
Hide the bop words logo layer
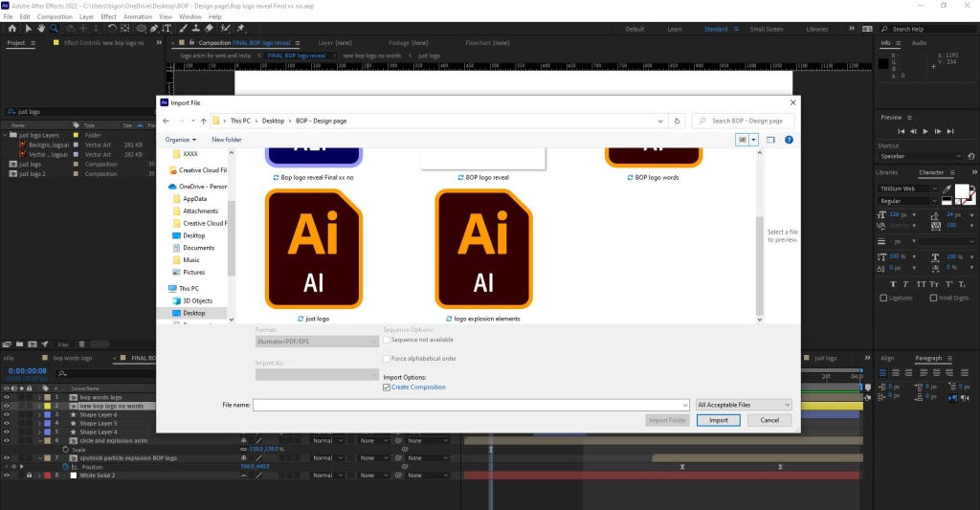tap(7, 397)
